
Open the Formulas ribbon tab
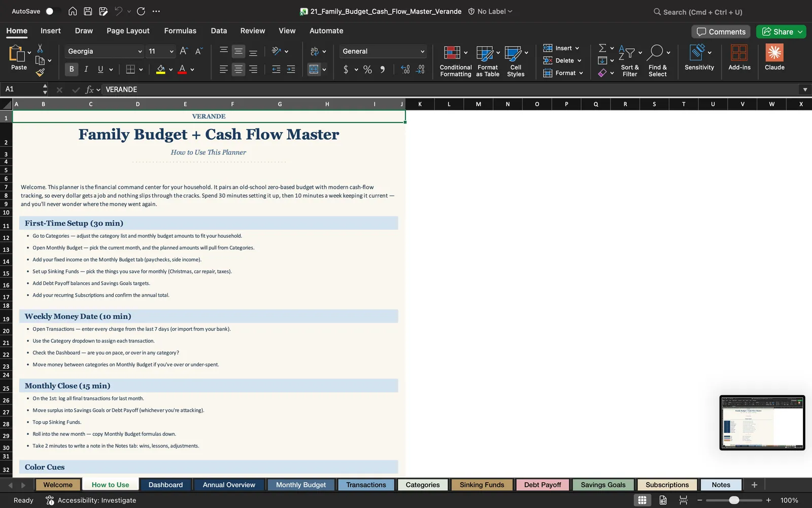[x=180, y=30]
